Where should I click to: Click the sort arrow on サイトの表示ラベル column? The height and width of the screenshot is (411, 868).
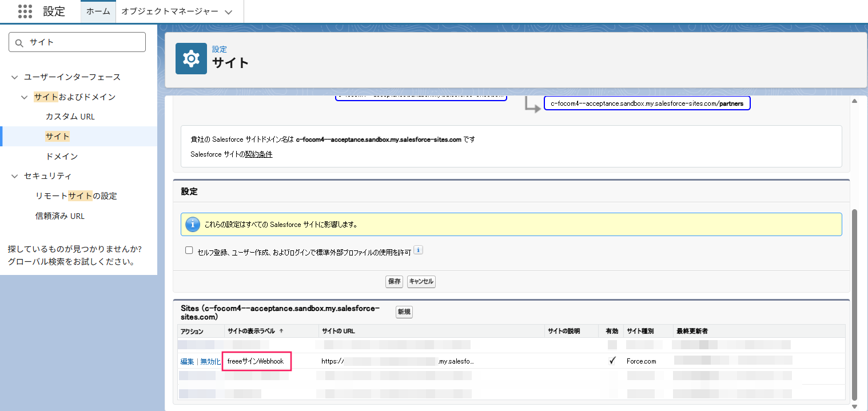(281, 331)
